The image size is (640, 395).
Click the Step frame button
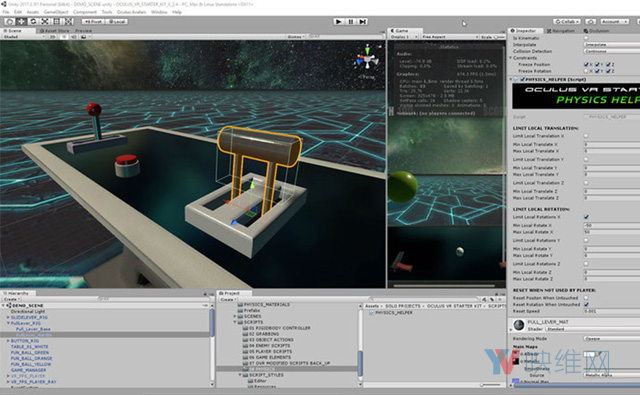362,22
